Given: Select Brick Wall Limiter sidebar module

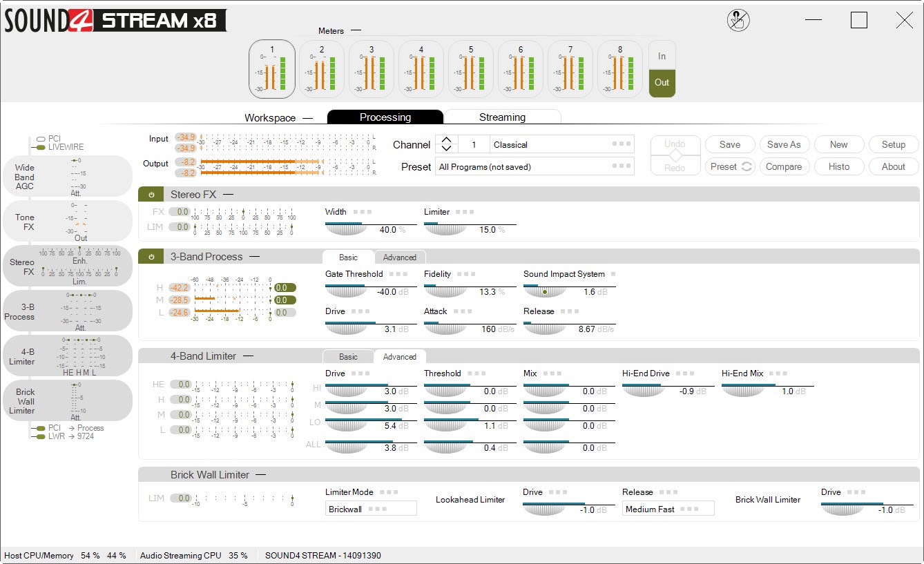Looking at the screenshot, I should pos(67,401).
